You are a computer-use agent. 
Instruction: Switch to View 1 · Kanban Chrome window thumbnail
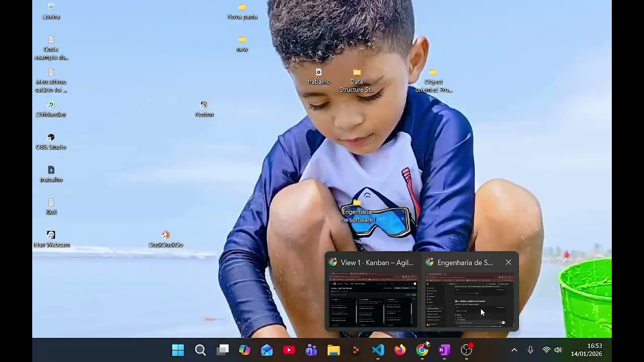pyautogui.click(x=373, y=300)
